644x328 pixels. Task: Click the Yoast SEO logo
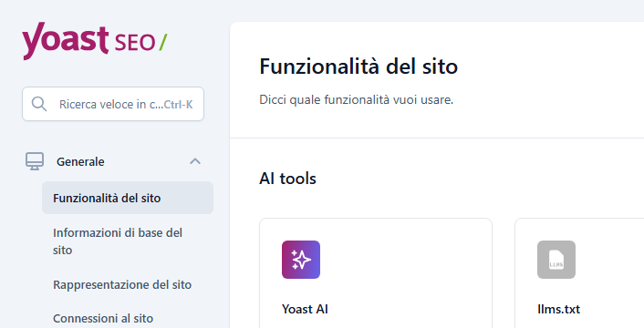(95, 41)
